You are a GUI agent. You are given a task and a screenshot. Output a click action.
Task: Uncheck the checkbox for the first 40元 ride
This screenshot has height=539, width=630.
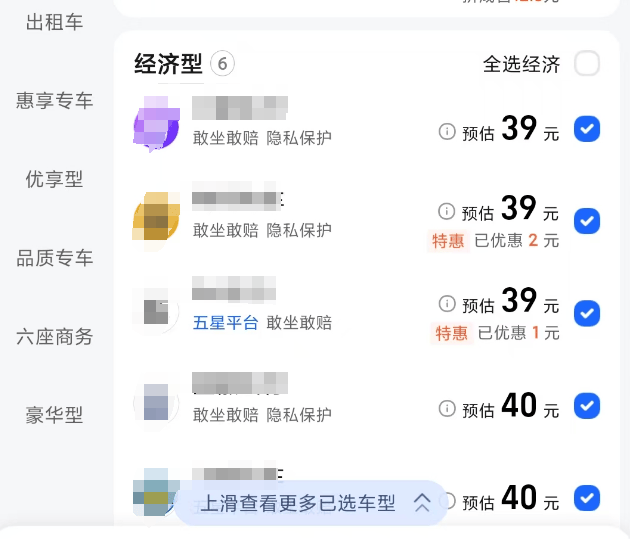tap(587, 406)
